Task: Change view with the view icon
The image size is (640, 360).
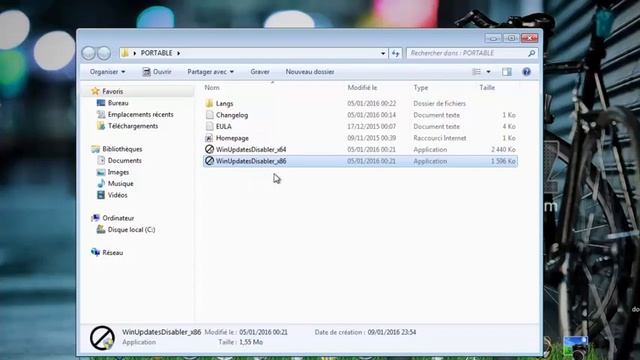Action: tap(476, 72)
